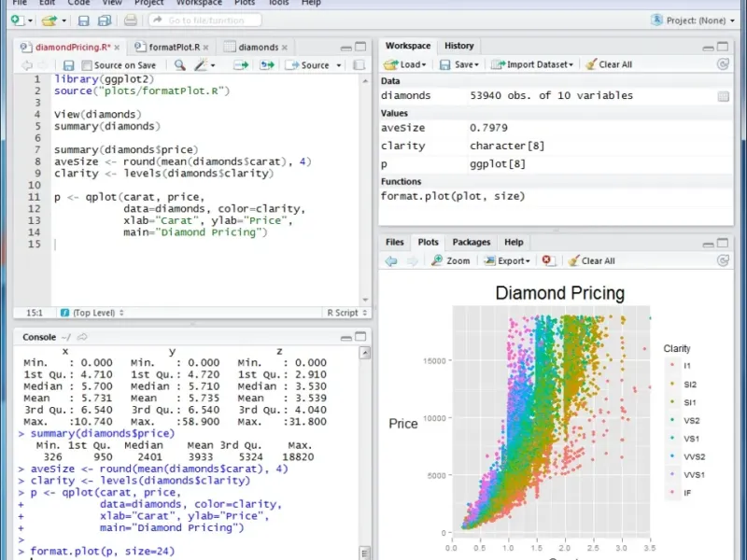Screen dimensions: 747x560
Task: Toggle the Source on Save checkbox
Action: click(x=86, y=65)
